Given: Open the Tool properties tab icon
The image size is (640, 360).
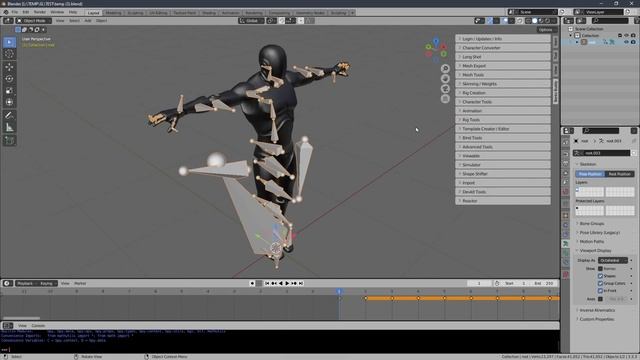Looking at the screenshot, I should click(565, 142).
